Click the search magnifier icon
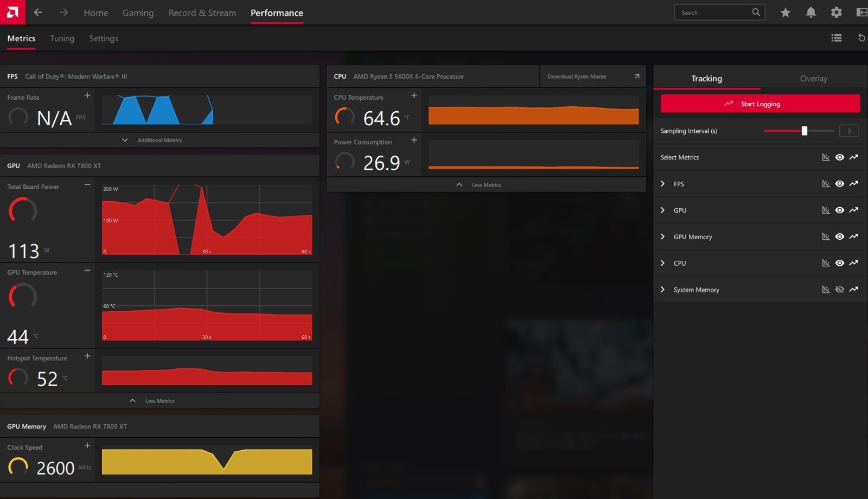The image size is (868, 499). [x=756, y=12]
